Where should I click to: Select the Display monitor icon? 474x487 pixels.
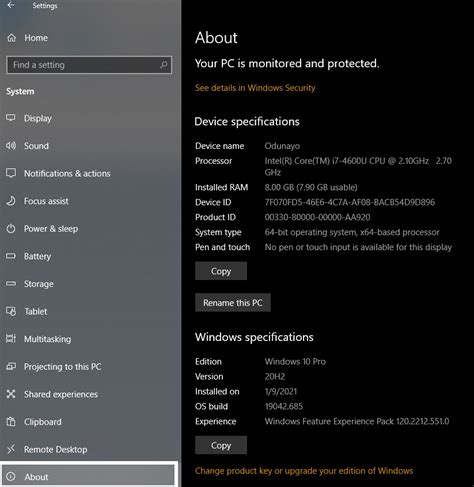tap(11, 118)
